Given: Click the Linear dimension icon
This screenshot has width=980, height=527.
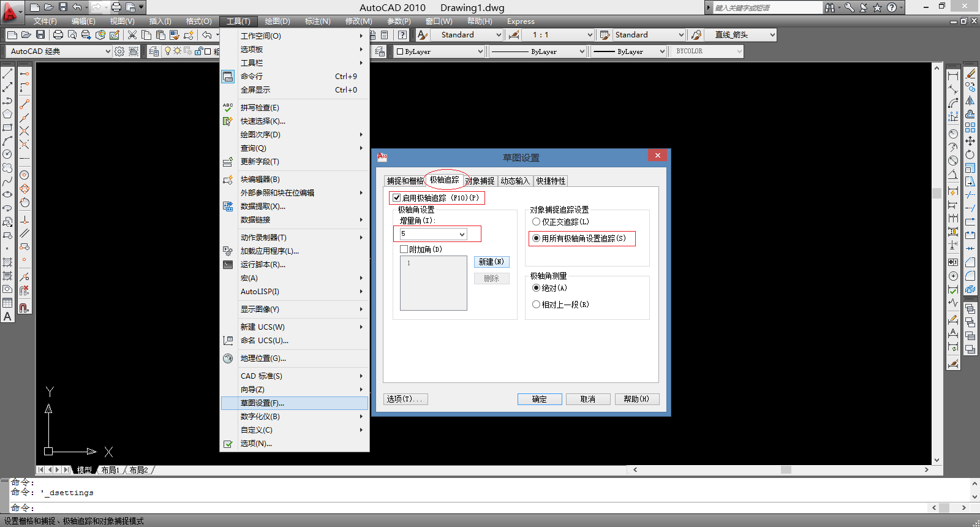Looking at the screenshot, I should [x=953, y=76].
